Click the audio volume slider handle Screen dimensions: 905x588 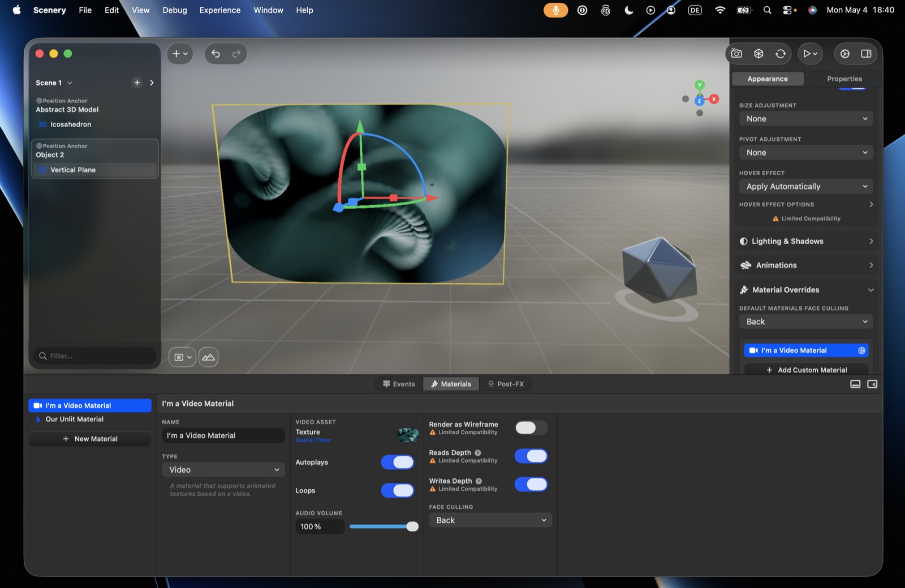[412, 526]
